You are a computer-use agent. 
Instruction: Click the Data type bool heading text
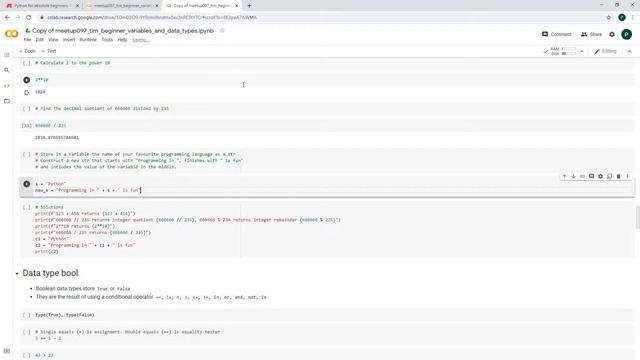tap(50, 273)
